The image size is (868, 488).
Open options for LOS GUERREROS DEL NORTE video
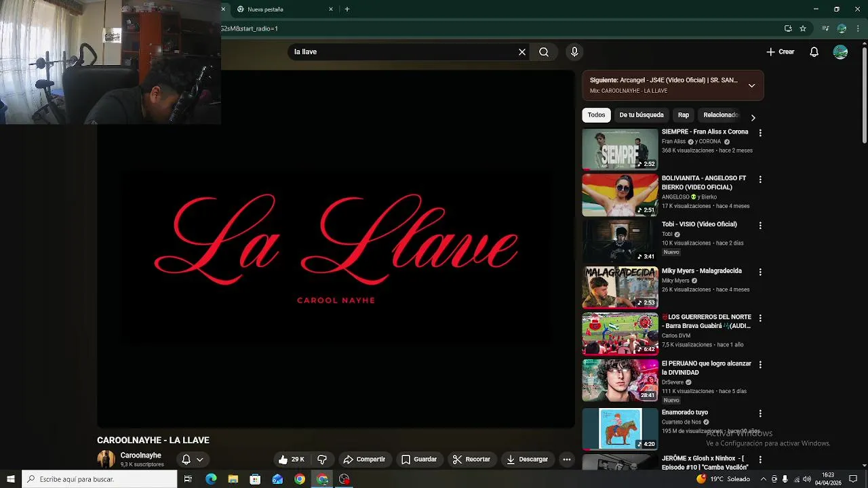tap(760, 318)
